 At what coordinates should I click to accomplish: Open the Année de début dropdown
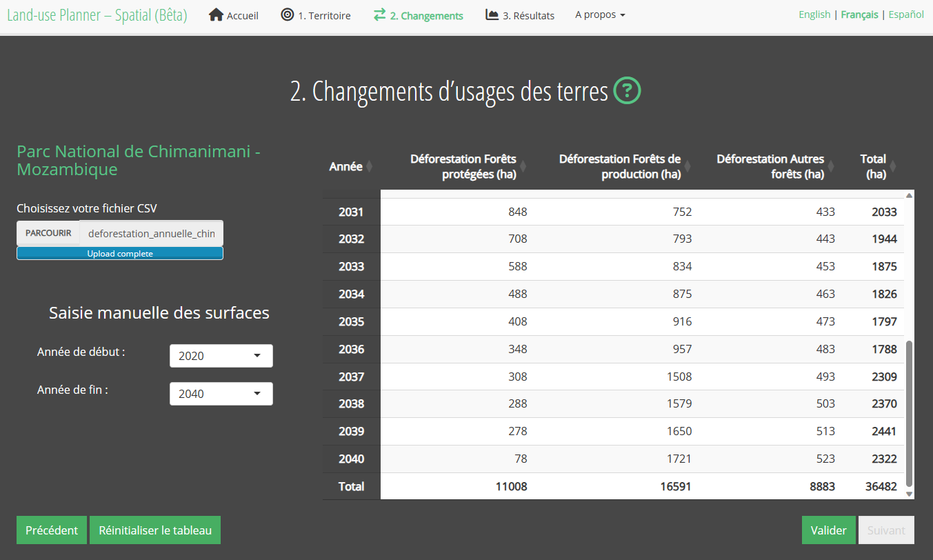tap(221, 356)
